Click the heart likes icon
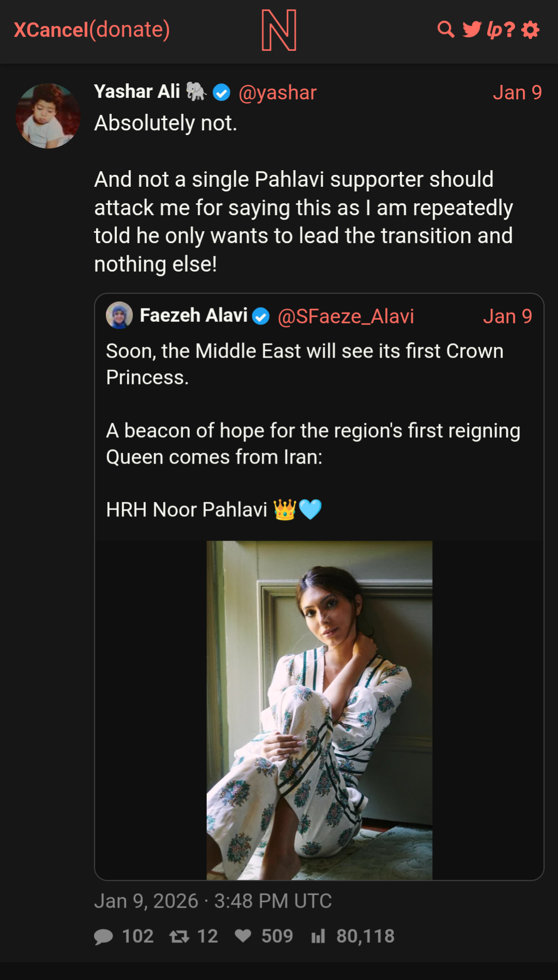The height and width of the screenshot is (980, 558). click(243, 936)
